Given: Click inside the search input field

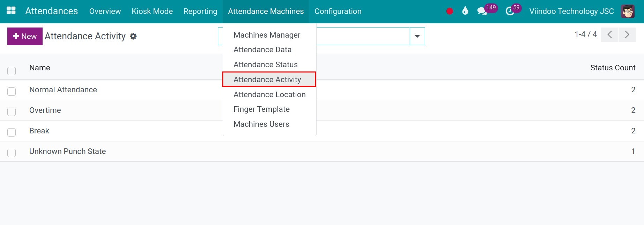Looking at the screenshot, I should tap(363, 36).
